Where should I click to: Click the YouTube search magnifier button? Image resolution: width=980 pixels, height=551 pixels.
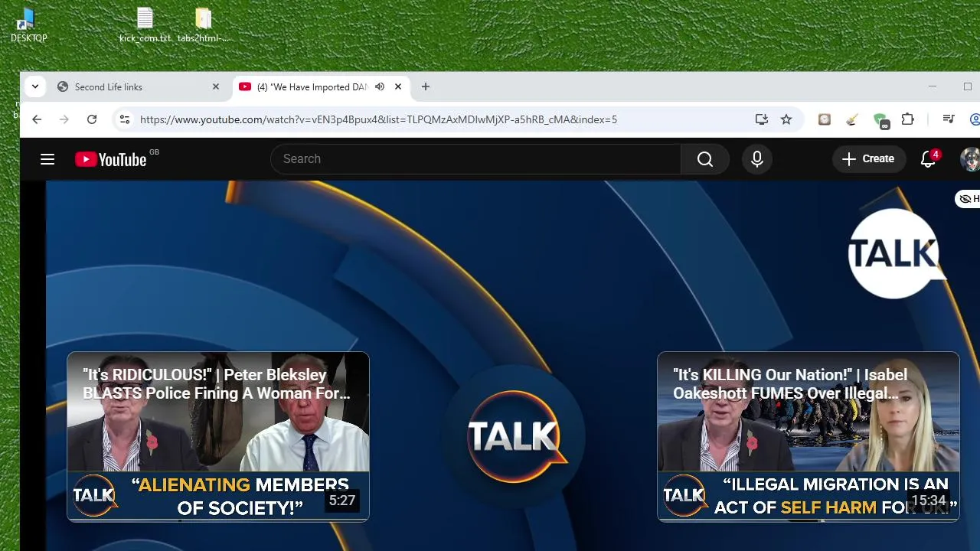pyautogui.click(x=705, y=159)
